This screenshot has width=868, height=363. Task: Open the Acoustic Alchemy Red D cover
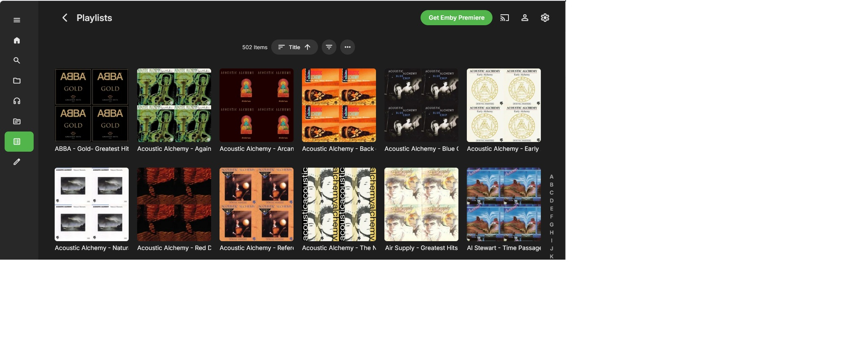[174, 204]
